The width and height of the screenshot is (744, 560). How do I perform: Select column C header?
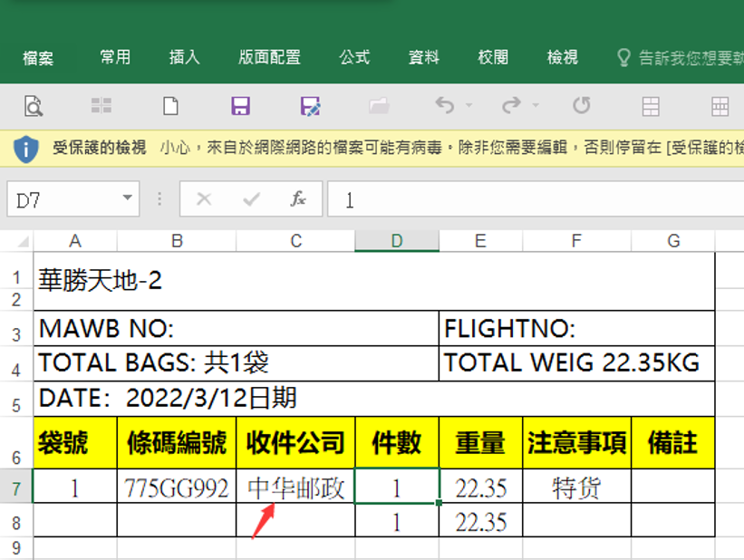click(295, 240)
